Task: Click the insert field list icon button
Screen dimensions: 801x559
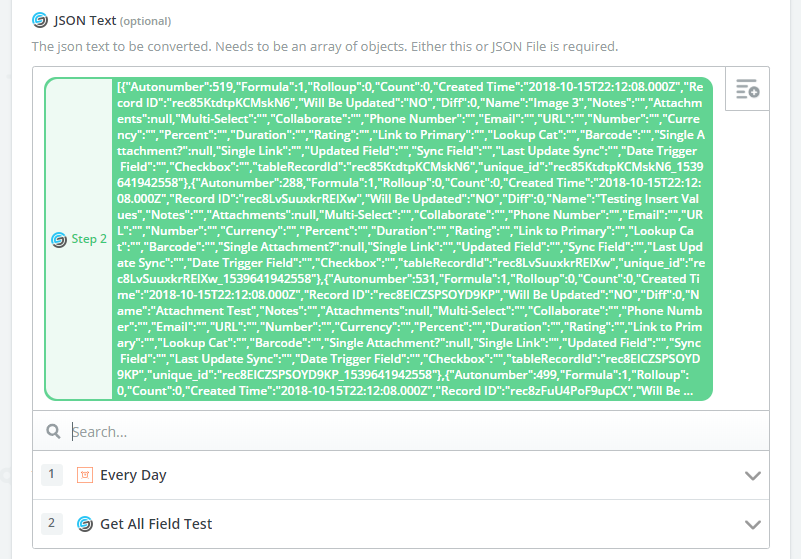Action: coord(747,89)
